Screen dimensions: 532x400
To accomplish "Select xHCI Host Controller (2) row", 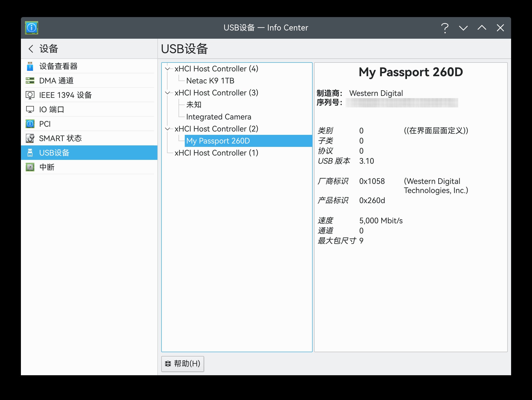I will pos(216,129).
